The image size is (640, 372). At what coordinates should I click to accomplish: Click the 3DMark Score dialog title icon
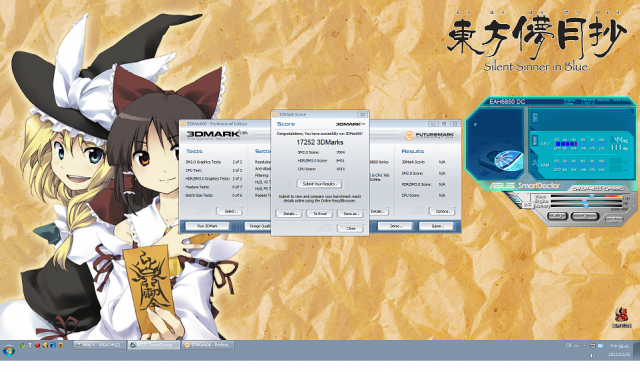point(276,114)
